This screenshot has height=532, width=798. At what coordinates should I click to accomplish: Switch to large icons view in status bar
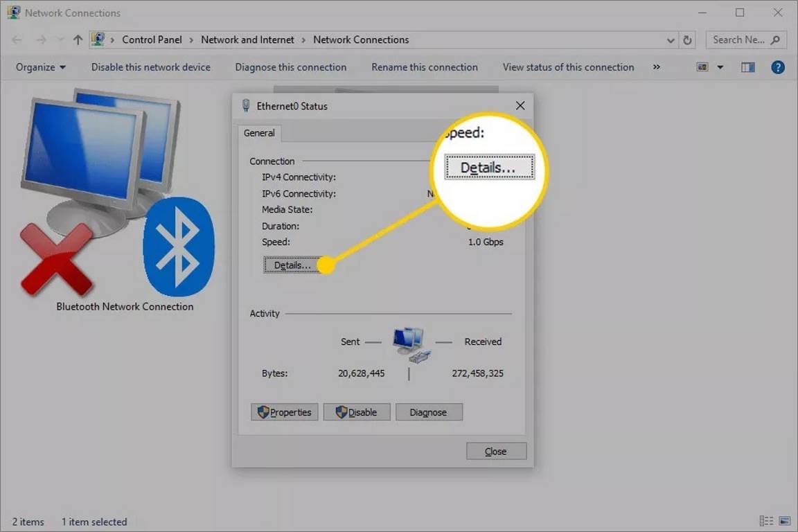coord(784,521)
